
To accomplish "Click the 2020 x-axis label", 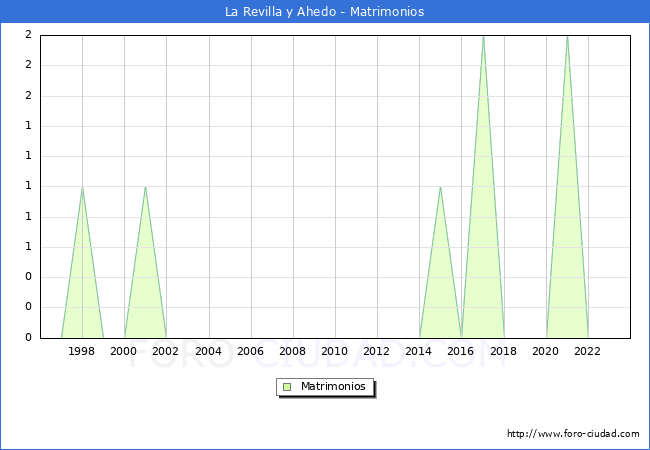I will (x=546, y=351).
